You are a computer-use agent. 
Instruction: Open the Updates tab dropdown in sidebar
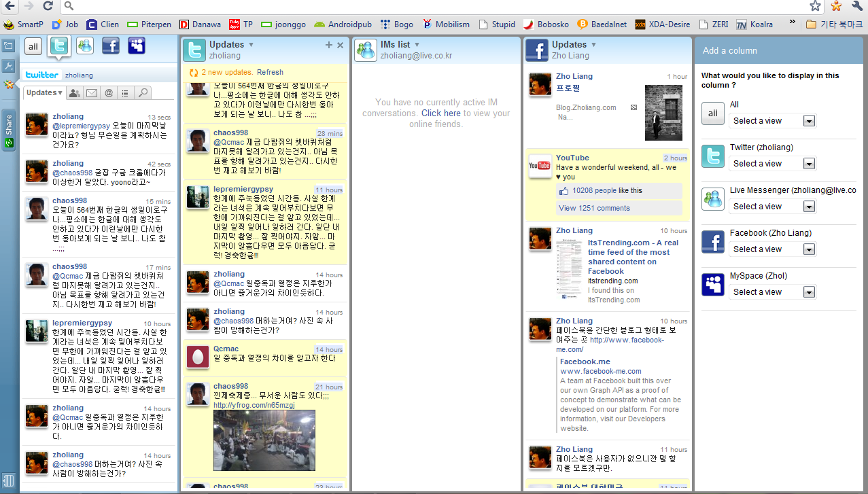pos(44,93)
